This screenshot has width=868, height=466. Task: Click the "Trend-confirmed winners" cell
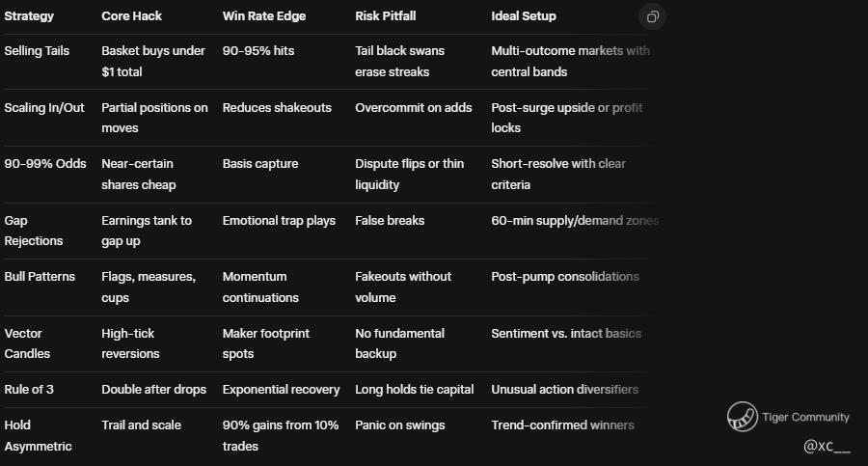pos(562,425)
